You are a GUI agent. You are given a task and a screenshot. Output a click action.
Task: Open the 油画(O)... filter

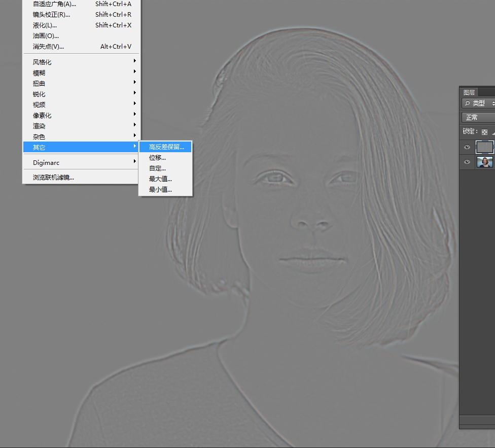click(x=81, y=36)
